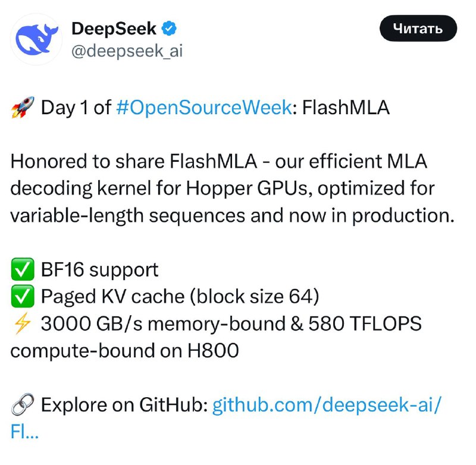Click the green checkmark beside BF16 support
This screenshot has width=476, height=465.
point(23,269)
